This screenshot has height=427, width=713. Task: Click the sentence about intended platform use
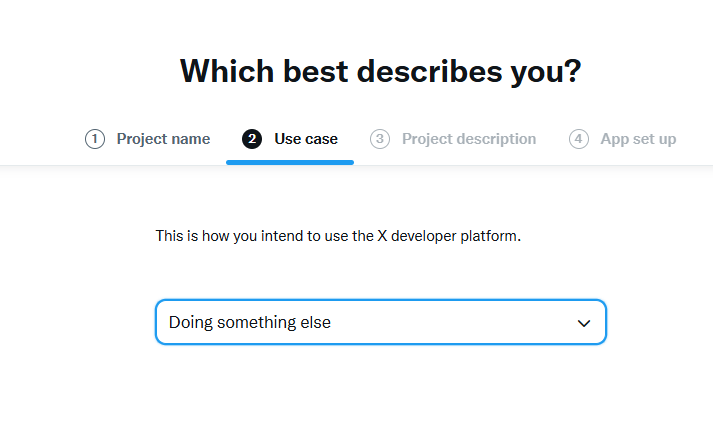pyautogui.click(x=338, y=237)
